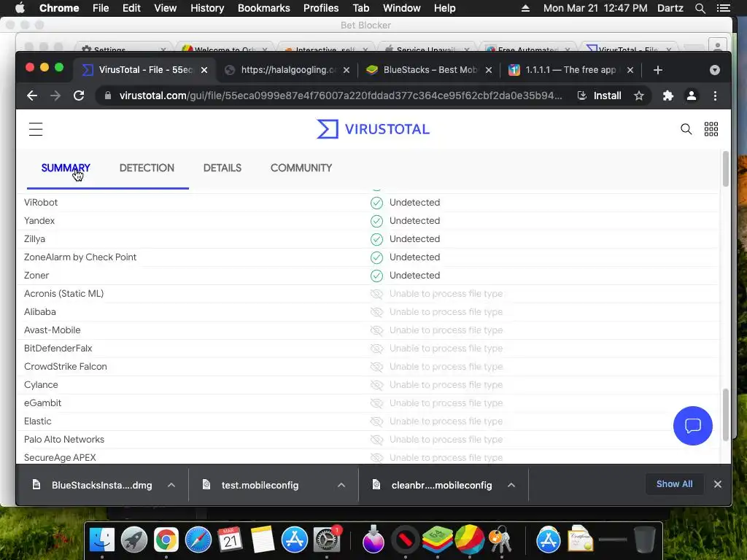747x560 pixels.
Task: Switch to the DETECTION tab
Action: [147, 168]
